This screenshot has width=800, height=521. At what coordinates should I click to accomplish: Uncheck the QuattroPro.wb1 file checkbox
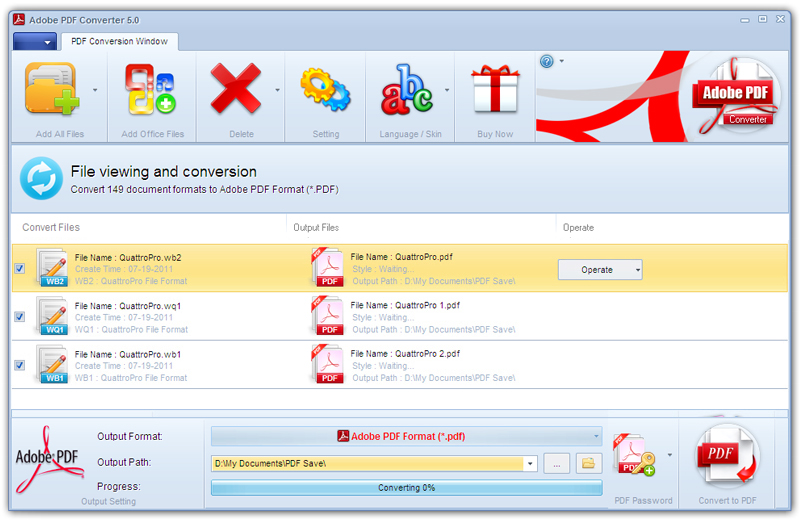[x=20, y=365]
